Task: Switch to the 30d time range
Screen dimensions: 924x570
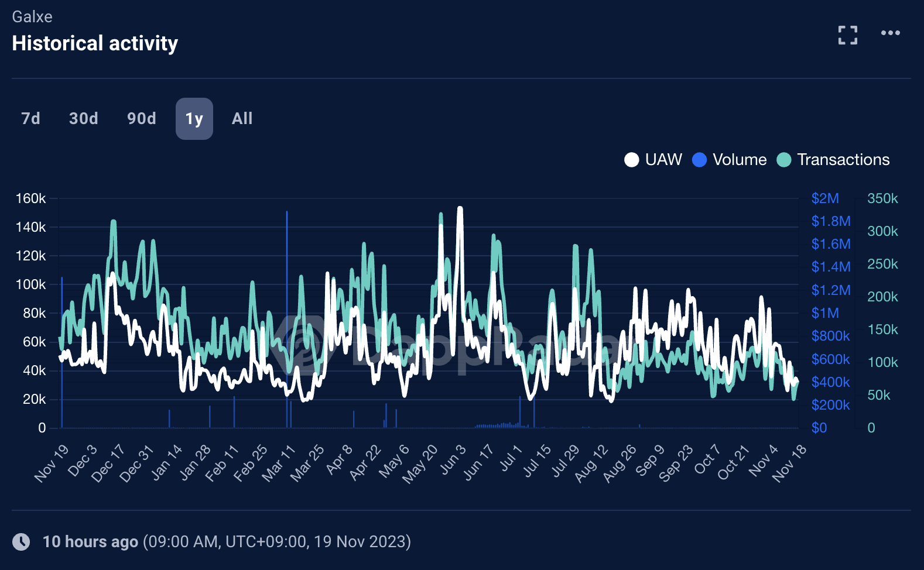Action: coord(83,119)
